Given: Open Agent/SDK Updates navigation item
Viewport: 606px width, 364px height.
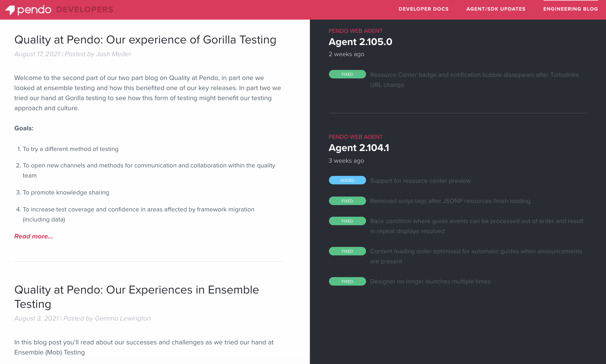Looking at the screenshot, I should pyautogui.click(x=496, y=9).
